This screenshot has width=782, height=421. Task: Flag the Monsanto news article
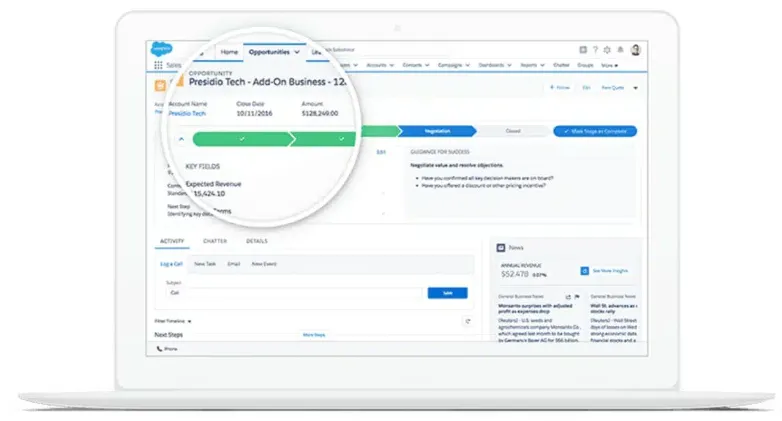pyautogui.click(x=577, y=297)
